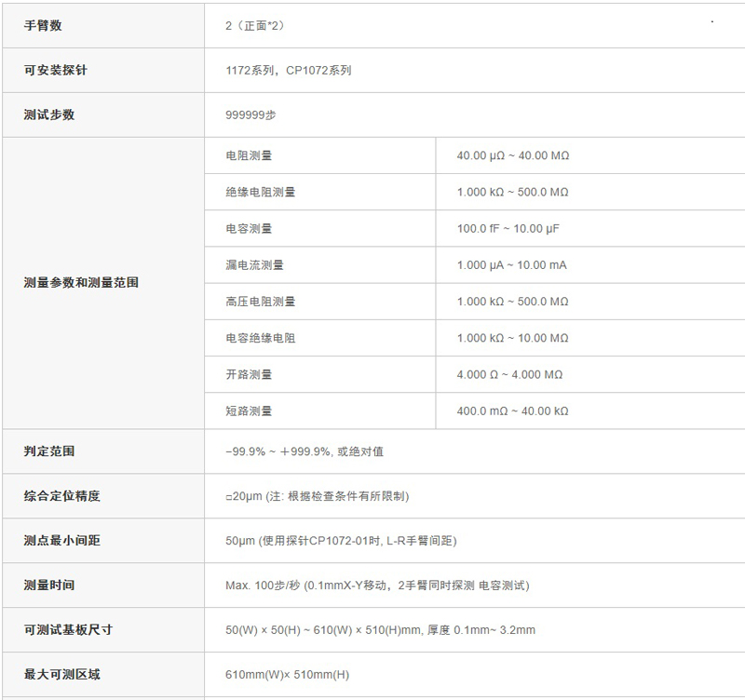Viewport: 745px width, 700px height.
Task: Click the 1172系列, CP1072系列 value
Action: [x=289, y=71]
